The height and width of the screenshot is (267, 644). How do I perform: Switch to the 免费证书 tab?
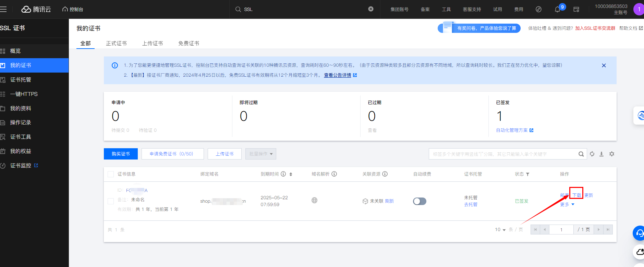[x=189, y=43]
